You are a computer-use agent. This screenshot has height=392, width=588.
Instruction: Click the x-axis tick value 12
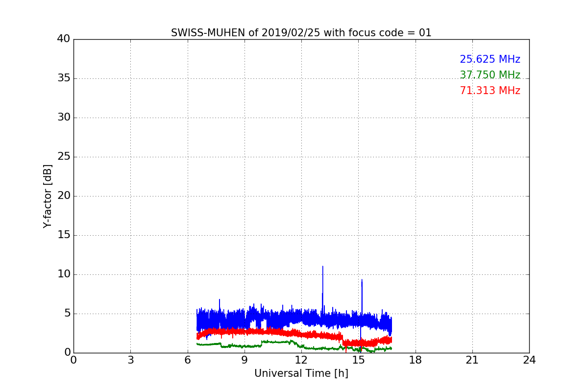coord(301,360)
